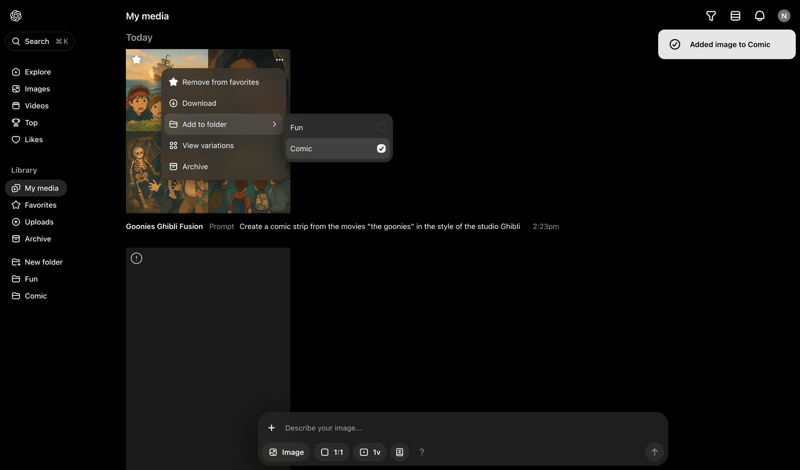Open the Likes page
The height and width of the screenshot is (470, 800).
click(x=27, y=139)
